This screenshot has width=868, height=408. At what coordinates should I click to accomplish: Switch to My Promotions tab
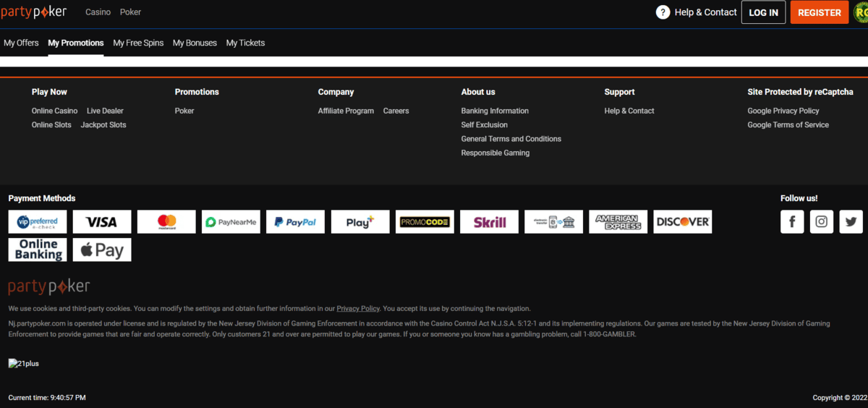76,43
